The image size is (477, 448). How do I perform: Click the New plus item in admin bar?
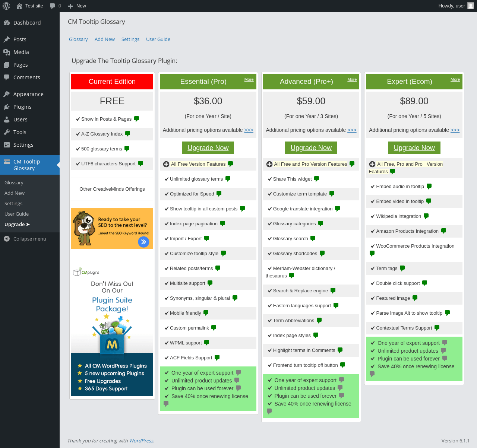(77, 6)
